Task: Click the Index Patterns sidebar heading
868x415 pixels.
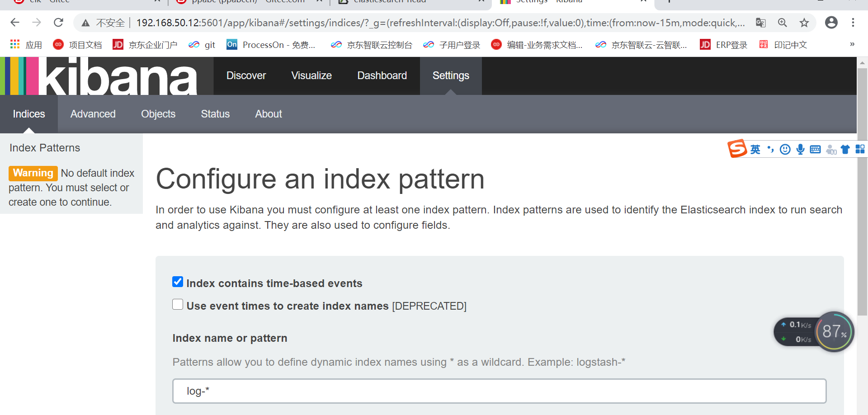Action: tap(45, 148)
